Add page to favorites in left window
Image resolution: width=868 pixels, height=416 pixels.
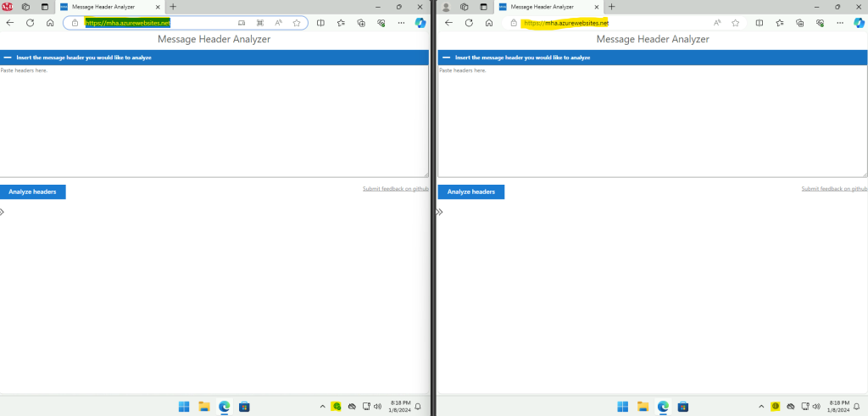tap(297, 23)
